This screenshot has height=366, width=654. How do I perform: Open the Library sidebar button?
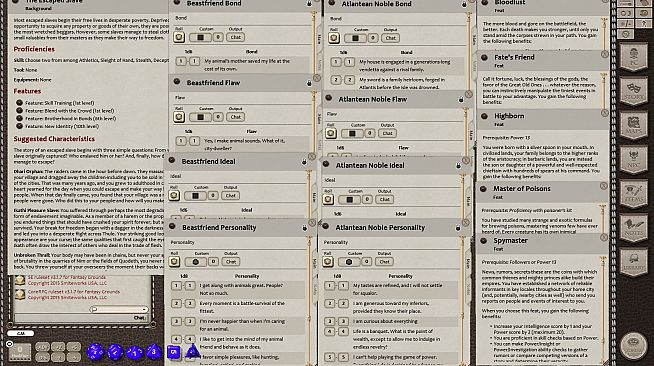tap(634, 262)
